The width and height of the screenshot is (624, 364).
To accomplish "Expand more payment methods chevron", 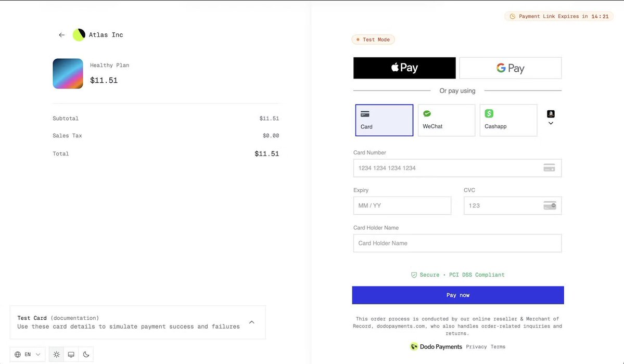I will point(551,123).
